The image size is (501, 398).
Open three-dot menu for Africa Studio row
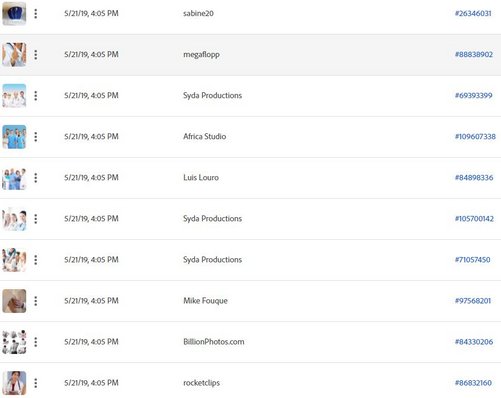pos(36,137)
